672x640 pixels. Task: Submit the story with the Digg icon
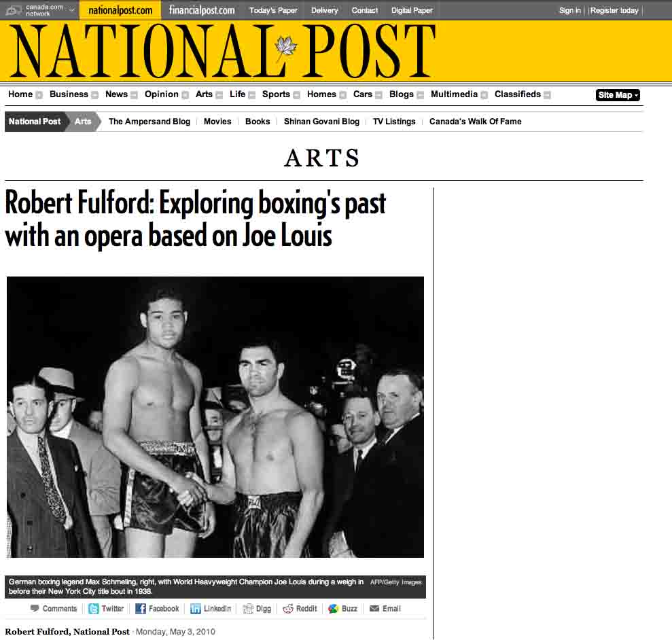248,609
